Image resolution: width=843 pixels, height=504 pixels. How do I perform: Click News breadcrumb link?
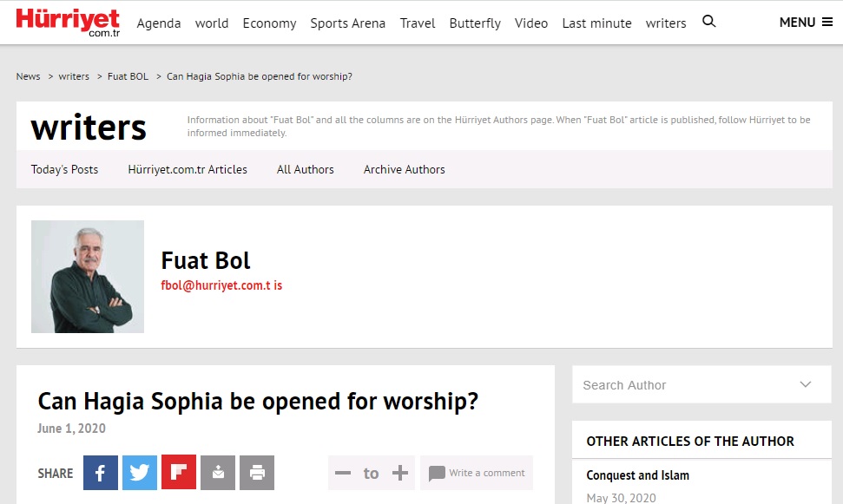point(28,76)
